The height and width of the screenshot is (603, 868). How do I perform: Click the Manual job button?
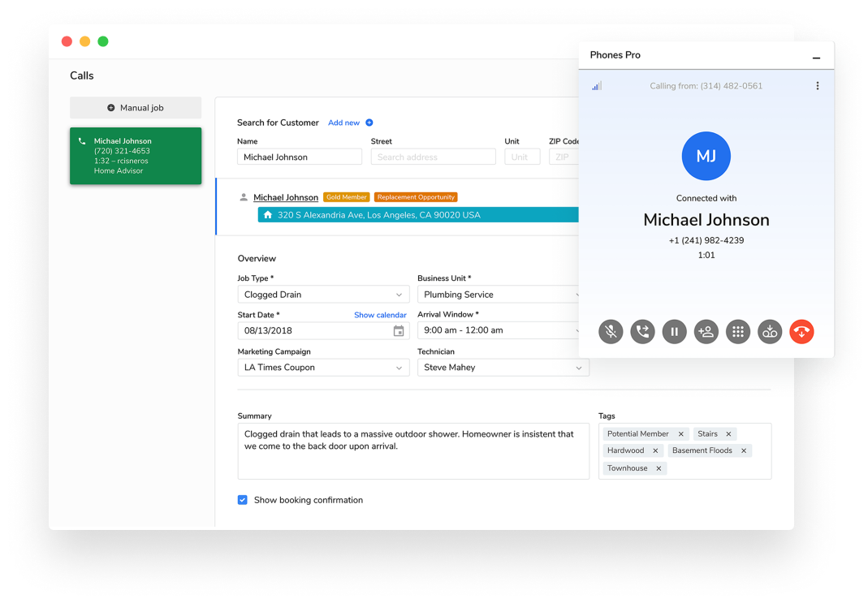click(136, 108)
